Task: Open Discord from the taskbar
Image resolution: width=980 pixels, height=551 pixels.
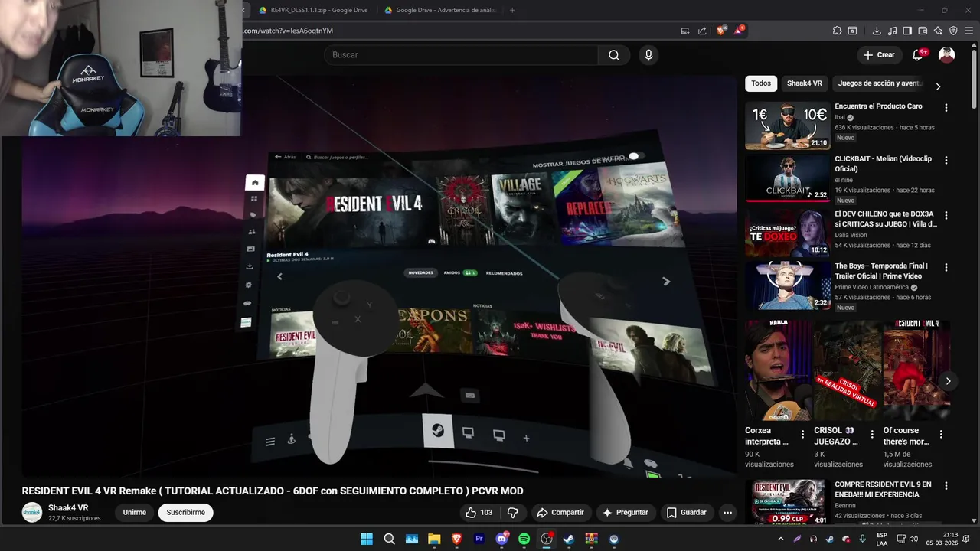Action: 501,539
